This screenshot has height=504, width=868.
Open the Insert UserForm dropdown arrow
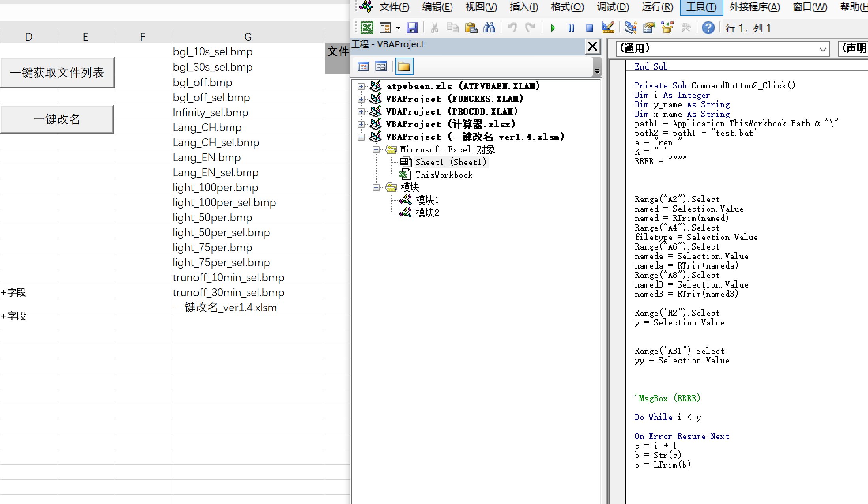pos(398,28)
